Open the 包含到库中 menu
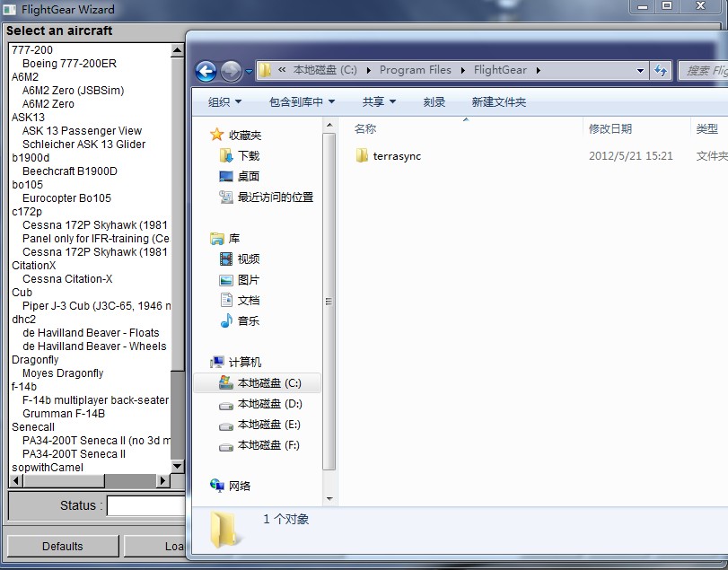Image resolution: width=728 pixels, height=570 pixels. (x=302, y=101)
